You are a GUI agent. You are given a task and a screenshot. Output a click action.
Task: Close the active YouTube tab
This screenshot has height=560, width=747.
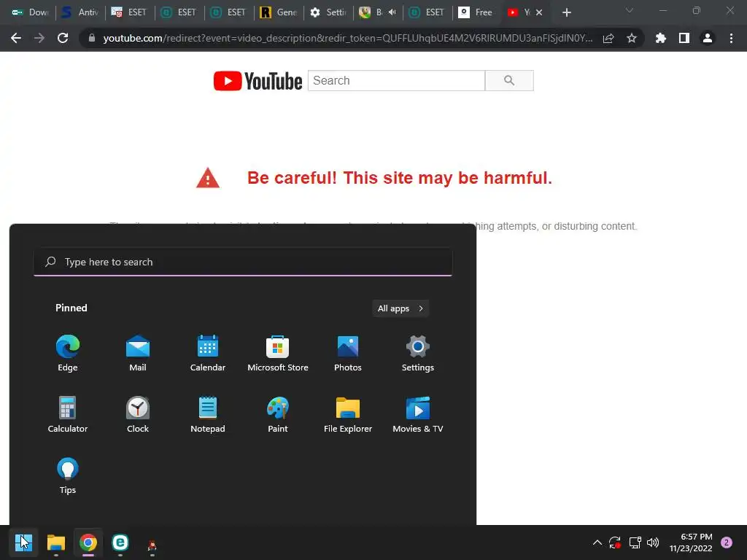click(x=539, y=12)
